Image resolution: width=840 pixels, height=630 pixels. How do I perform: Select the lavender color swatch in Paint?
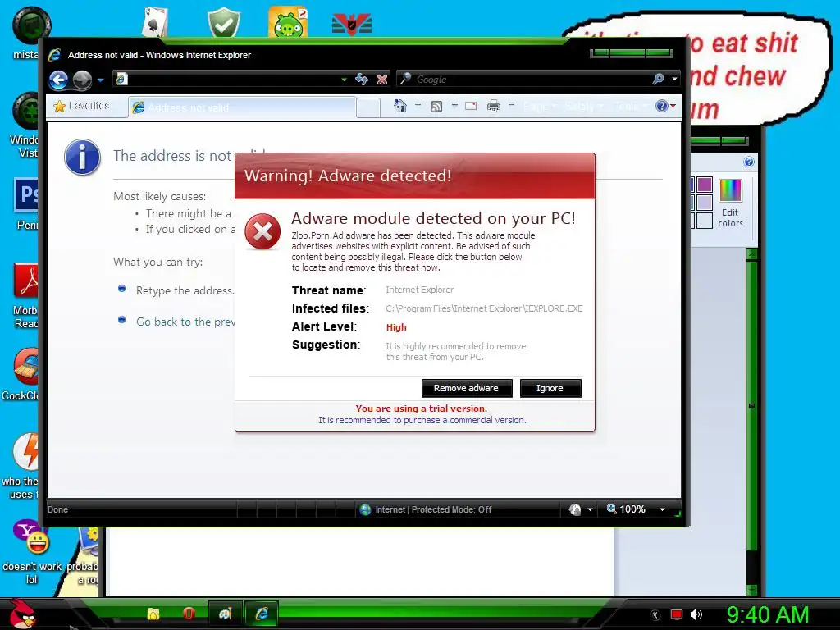(x=705, y=203)
